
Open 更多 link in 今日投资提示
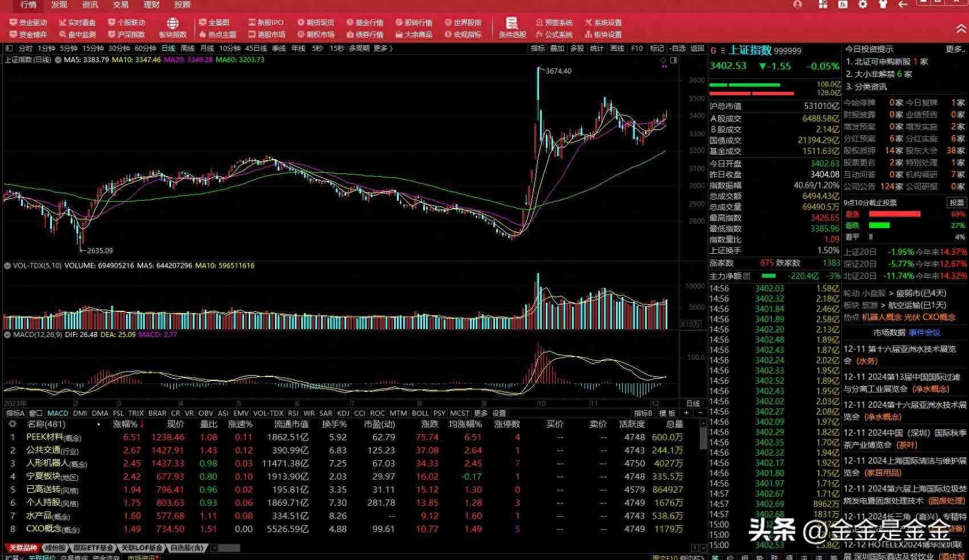coord(954,49)
